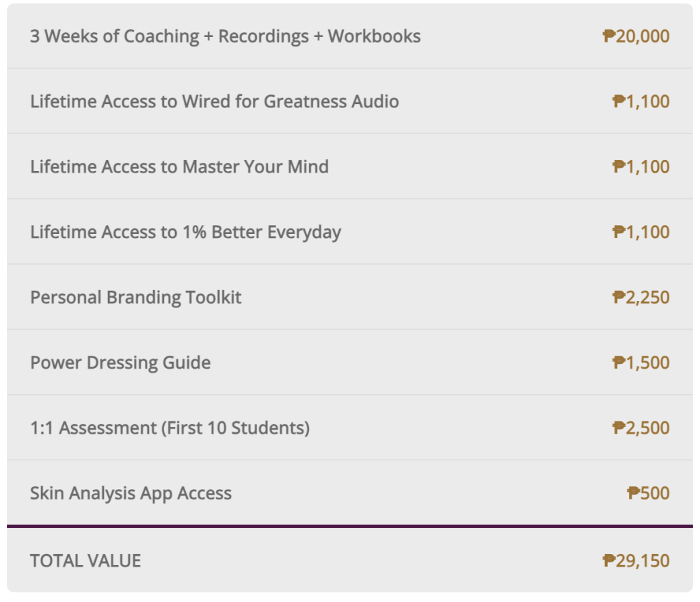Click the 1% Better Everyday ₱1,100 price

coord(641,233)
